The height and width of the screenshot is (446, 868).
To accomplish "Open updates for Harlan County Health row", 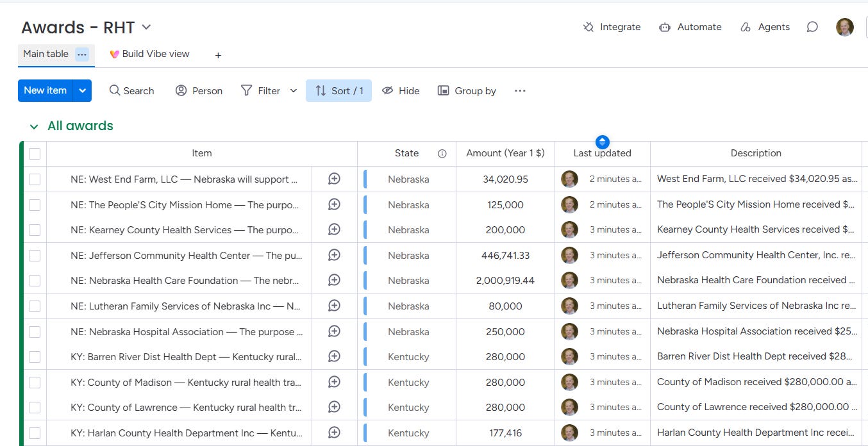I will coord(334,433).
